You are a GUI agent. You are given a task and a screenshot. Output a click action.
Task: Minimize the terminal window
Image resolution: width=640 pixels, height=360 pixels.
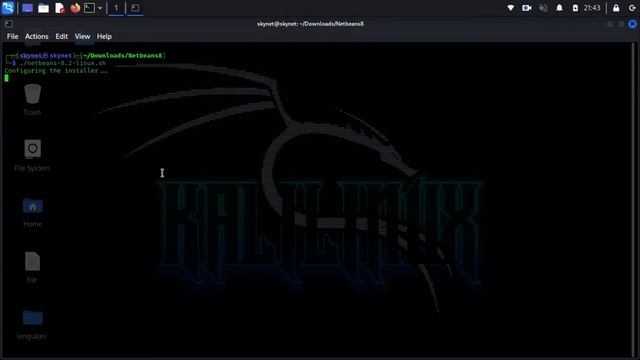tap(610, 24)
